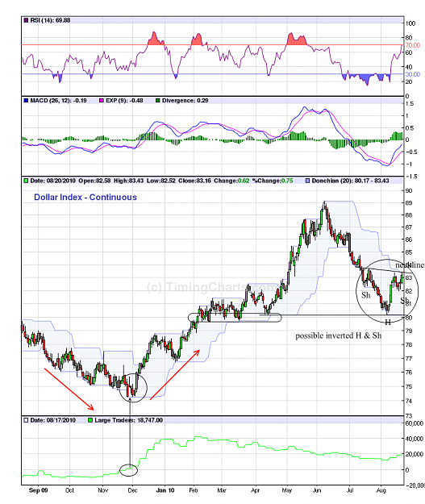The image size is (425, 504).
Task: Click the 77 label on the price axis
Action: (409, 358)
